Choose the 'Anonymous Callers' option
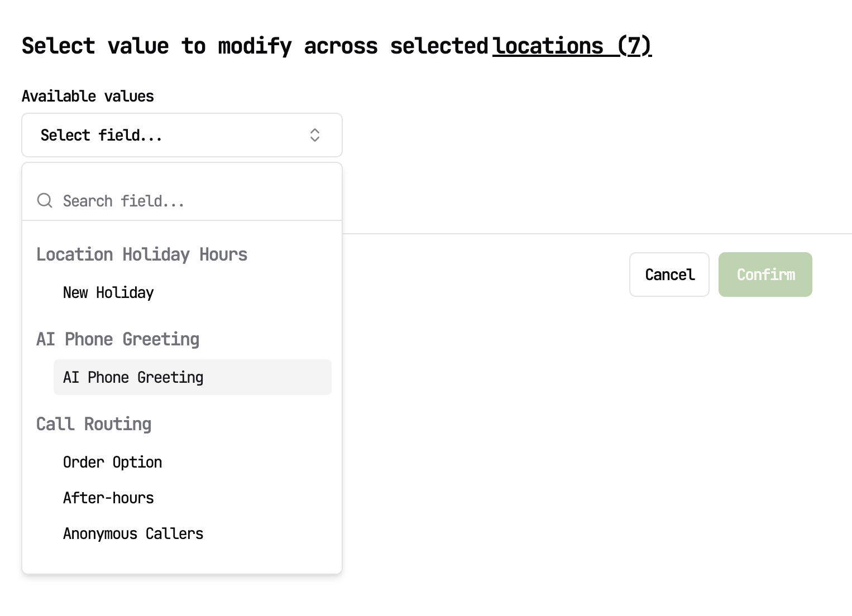Screen dimensions: 852x616 tap(133, 533)
